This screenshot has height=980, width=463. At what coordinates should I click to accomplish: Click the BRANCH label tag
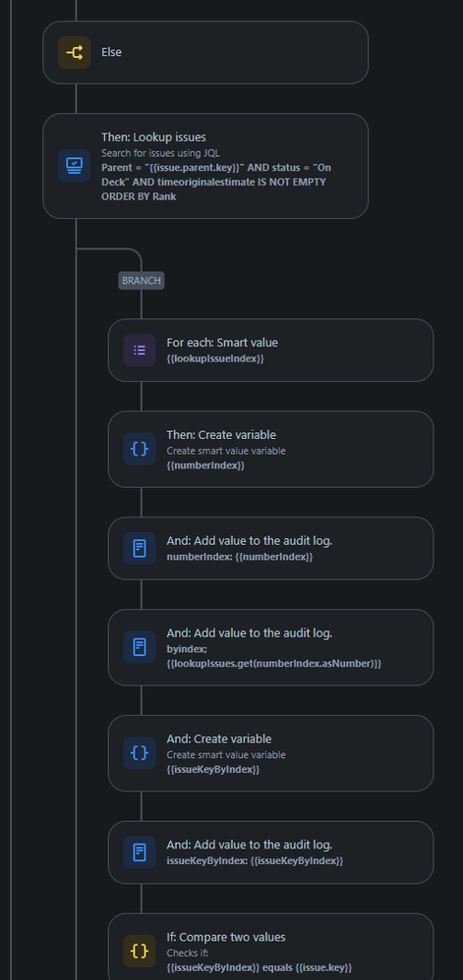(x=142, y=281)
